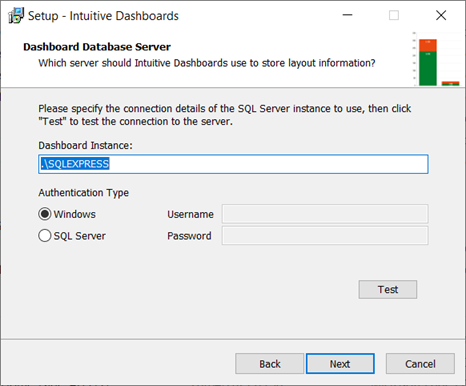This screenshot has height=386, width=466.
Task: Click the 'Password' label
Action: [x=189, y=236]
